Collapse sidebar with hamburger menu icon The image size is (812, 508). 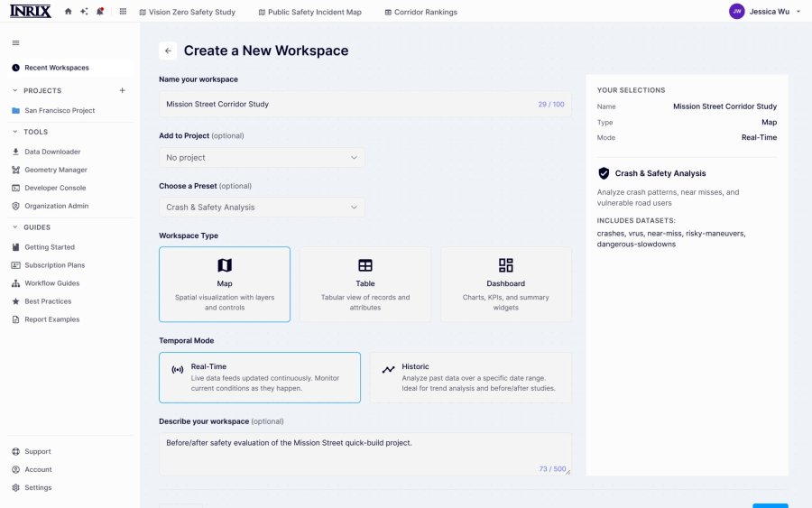click(x=15, y=43)
